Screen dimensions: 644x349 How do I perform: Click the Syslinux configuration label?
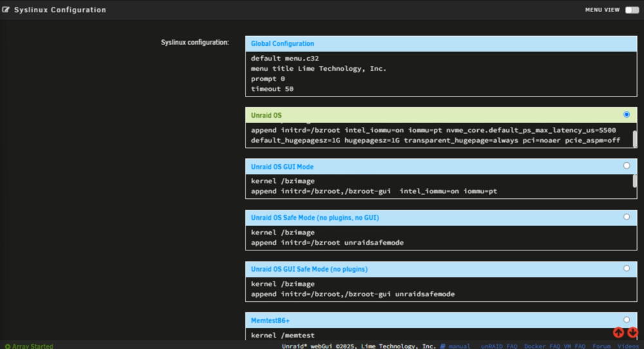tap(194, 42)
